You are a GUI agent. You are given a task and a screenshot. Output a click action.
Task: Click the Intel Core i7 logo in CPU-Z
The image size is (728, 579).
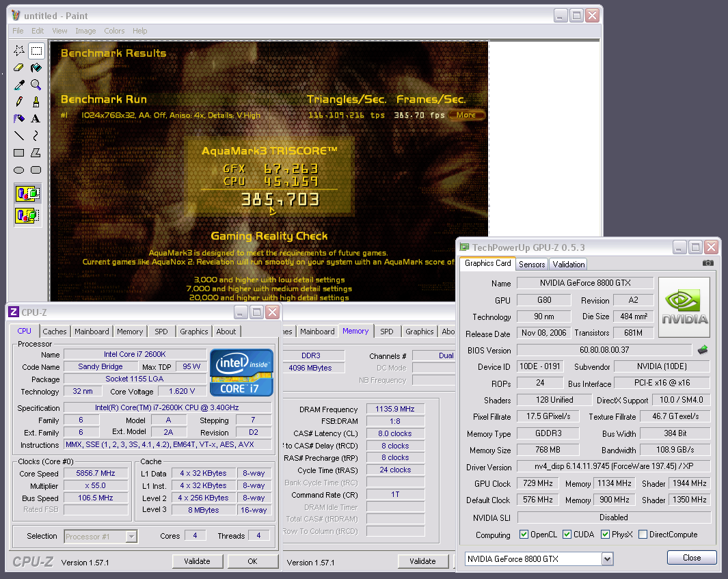(x=241, y=373)
